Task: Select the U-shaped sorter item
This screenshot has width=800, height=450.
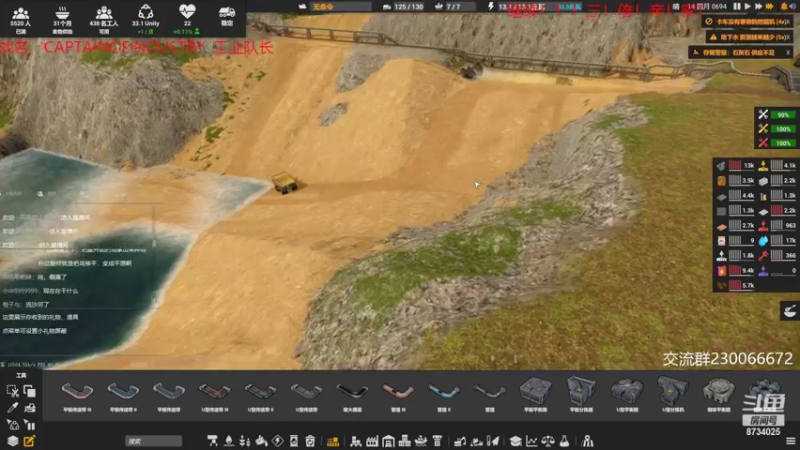Action: (672, 394)
